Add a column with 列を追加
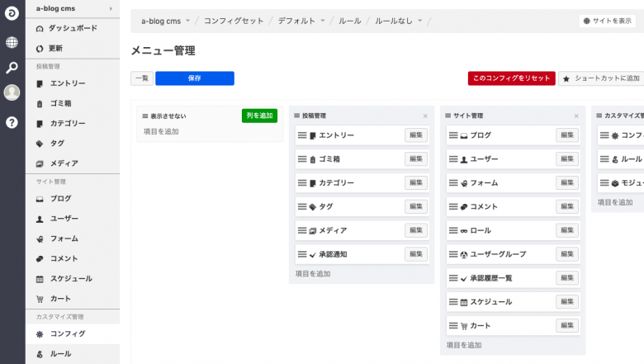Viewport: 644px width, 364px height. click(x=259, y=116)
